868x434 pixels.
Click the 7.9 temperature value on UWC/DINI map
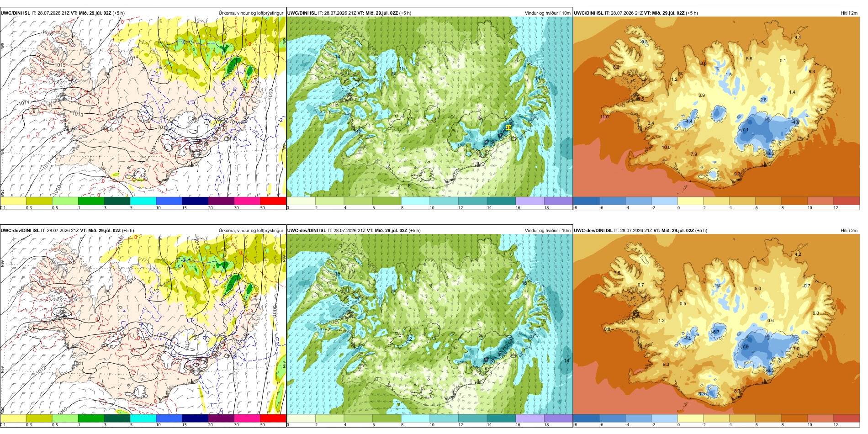pos(694,154)
